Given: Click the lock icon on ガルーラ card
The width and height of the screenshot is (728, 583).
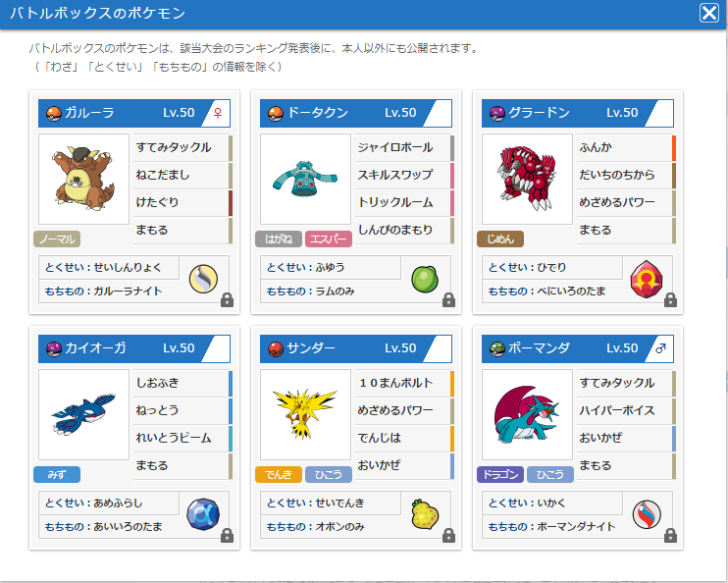Looking at the screenshot, I should (x=227, y=300).
